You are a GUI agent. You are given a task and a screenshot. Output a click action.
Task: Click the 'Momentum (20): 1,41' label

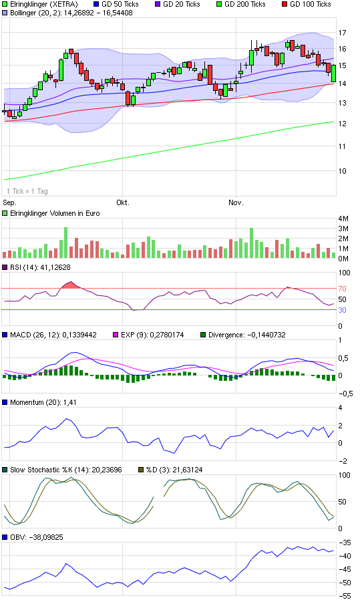tap(43, 402)
